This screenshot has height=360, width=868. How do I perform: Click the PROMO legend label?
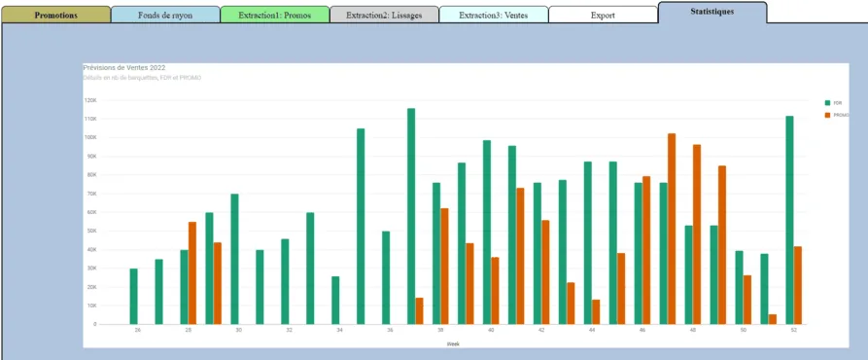[x=841, y=115]
